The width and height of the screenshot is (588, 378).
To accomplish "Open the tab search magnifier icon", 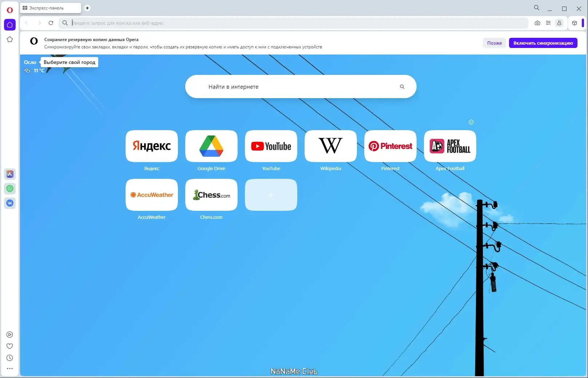I will [537, 8].
